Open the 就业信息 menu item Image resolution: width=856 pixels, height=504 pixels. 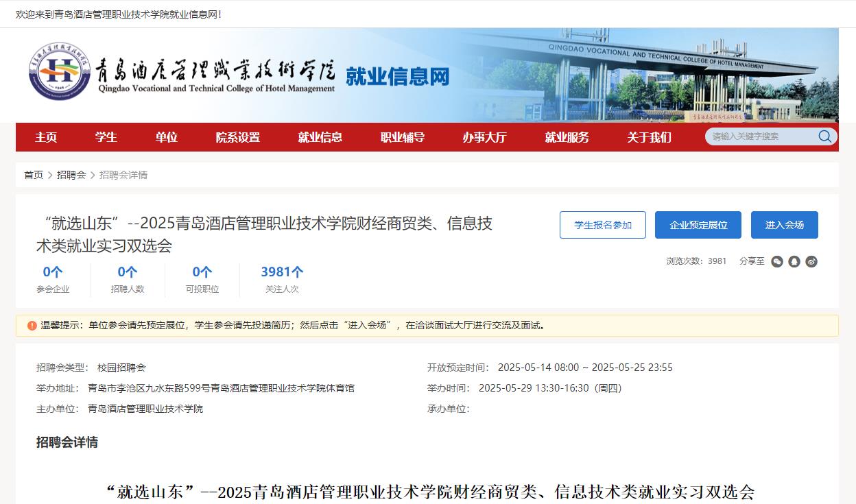tap(320, 137)
